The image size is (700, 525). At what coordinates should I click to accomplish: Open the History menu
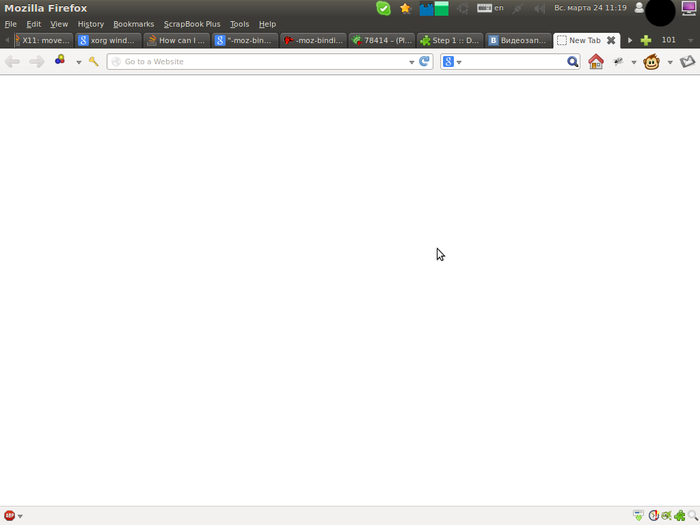[x=91, y=24]
